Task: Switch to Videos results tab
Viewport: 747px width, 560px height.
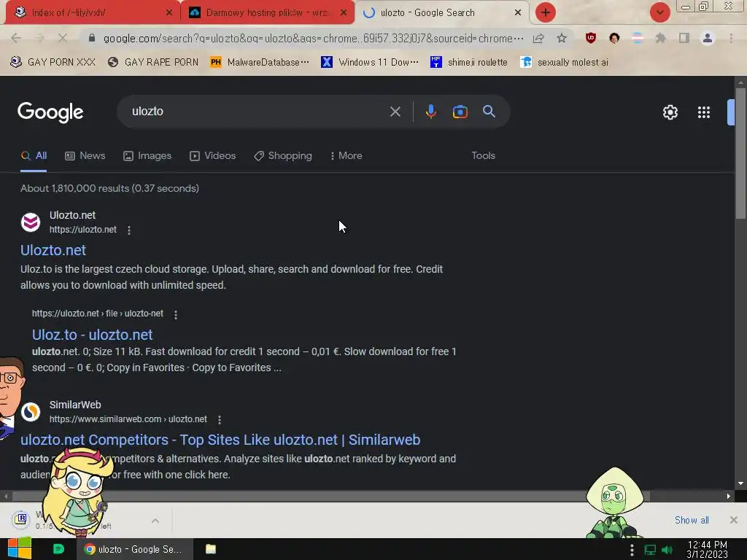Action: click(212, 156)
